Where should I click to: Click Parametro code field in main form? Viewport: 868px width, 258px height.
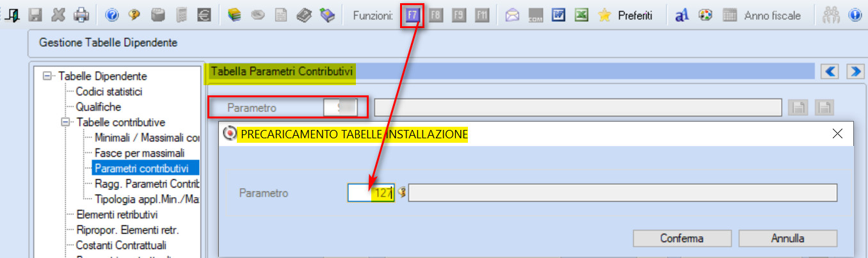pyautogui.click(x=340, y=108)
